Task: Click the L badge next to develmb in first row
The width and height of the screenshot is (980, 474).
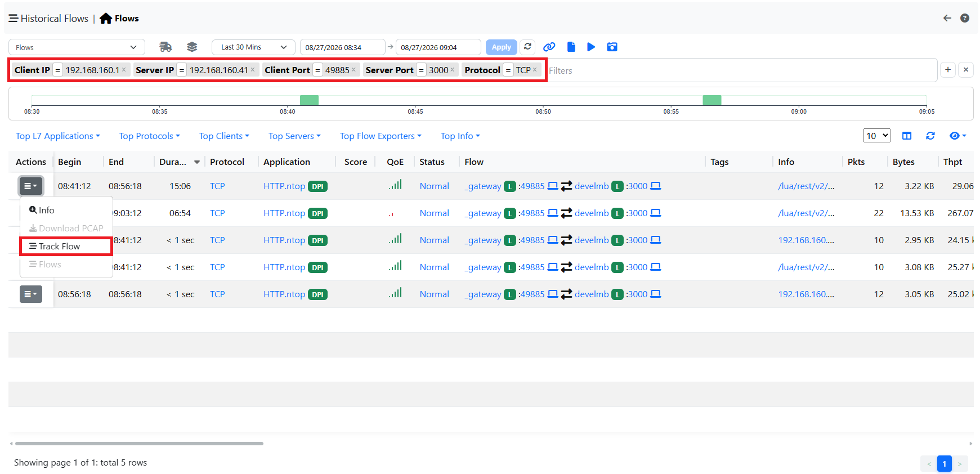Action: [x=617, y=186]
